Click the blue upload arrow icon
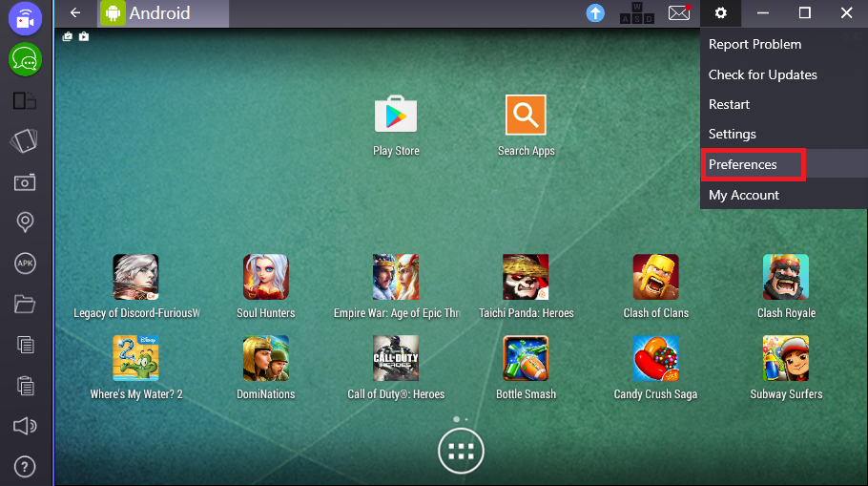The height and width of the screenshot is (486, 868). click(595, 12)
